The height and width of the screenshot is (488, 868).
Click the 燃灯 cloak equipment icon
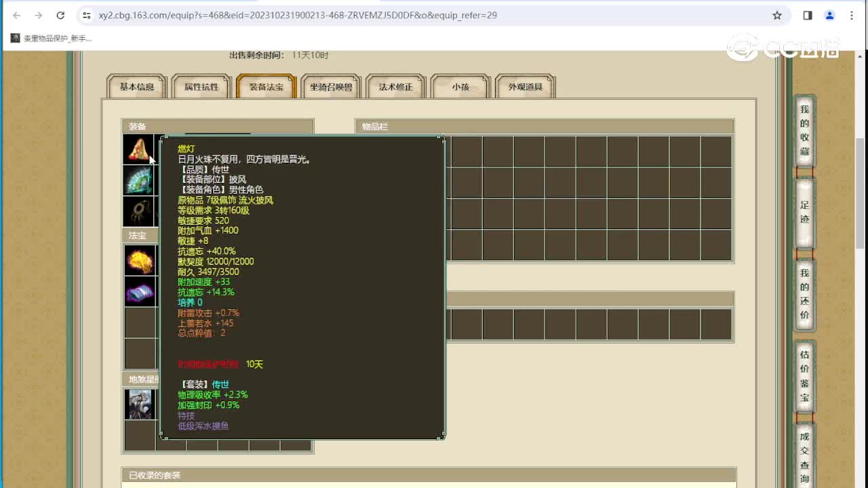pos(139,149)
